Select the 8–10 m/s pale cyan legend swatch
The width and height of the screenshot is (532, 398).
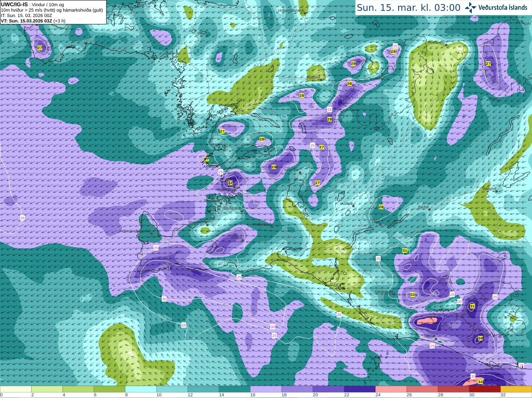point(141,389)
